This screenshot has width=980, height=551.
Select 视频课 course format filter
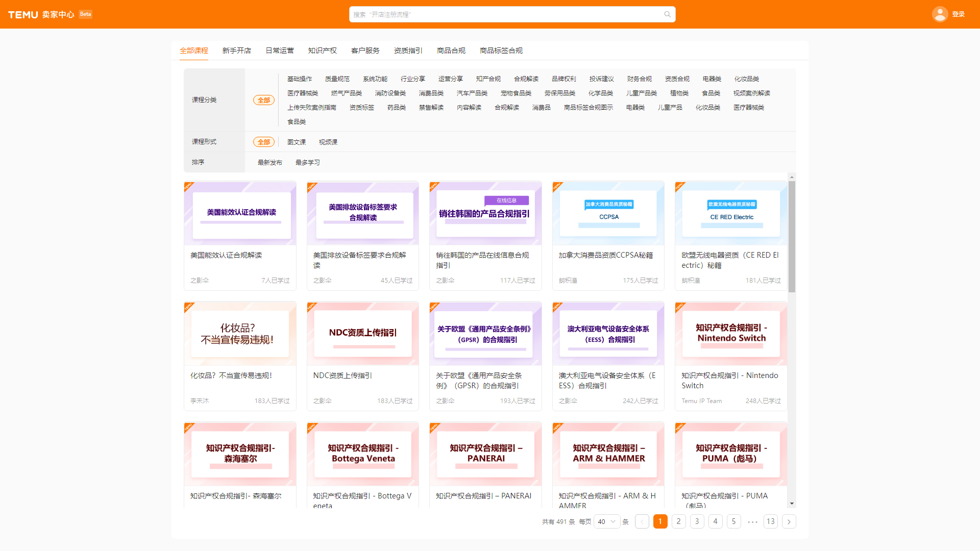[328, 142]
